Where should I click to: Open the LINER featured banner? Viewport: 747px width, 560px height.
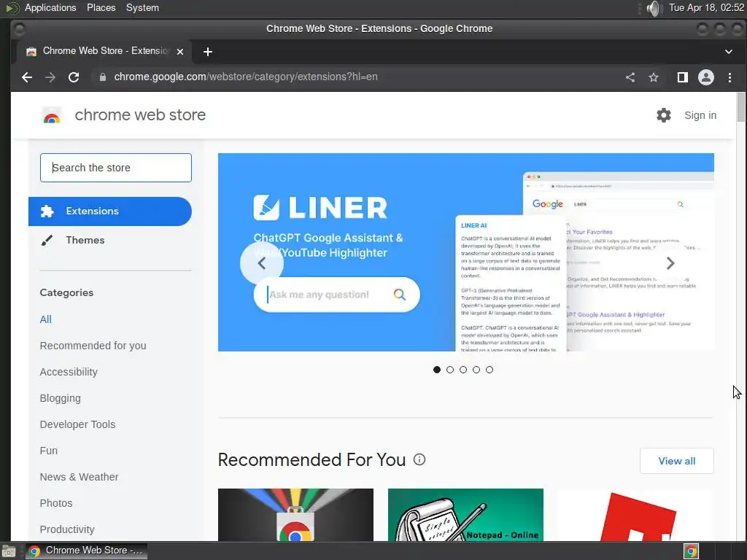click(x=466, y=252)
